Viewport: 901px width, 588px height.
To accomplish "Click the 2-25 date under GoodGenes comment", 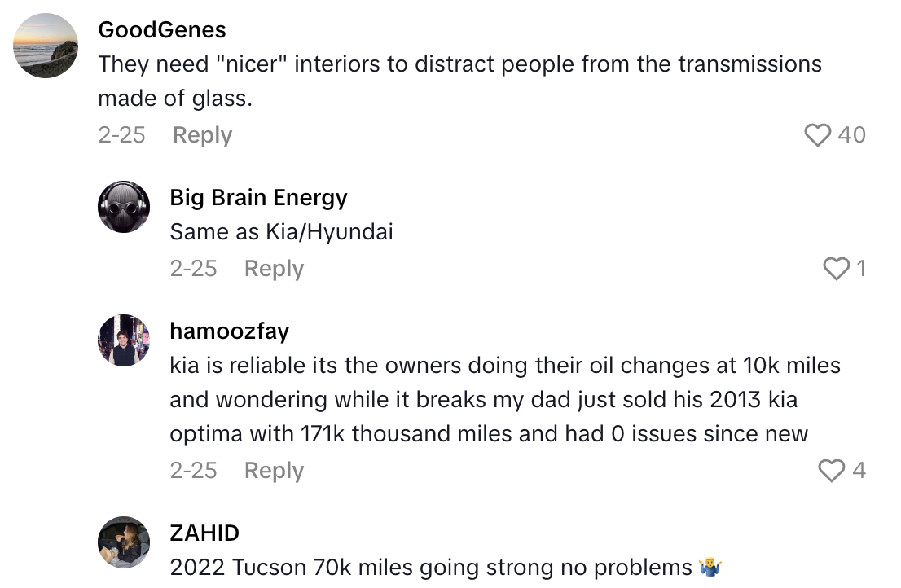I will click(x=121, y=135).
